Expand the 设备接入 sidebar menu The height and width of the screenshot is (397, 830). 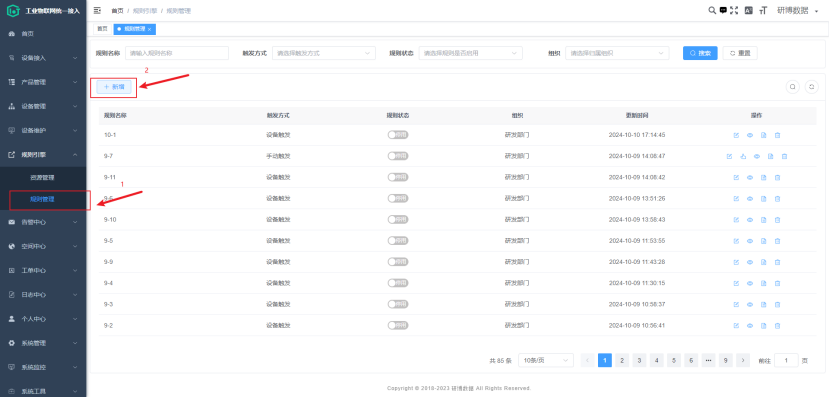[43, 58]
